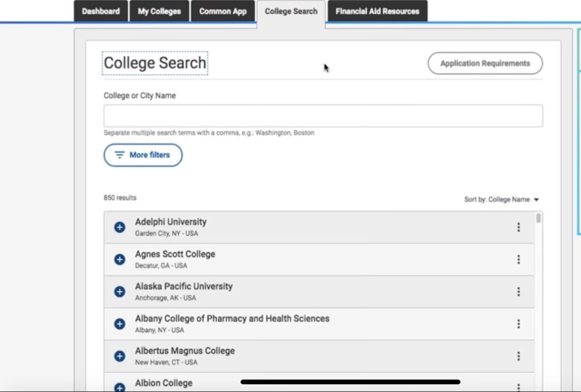Click the Albany, NY - USA location
The height and width of the screenshot is (392, 581).
click(x=160, y=331)
